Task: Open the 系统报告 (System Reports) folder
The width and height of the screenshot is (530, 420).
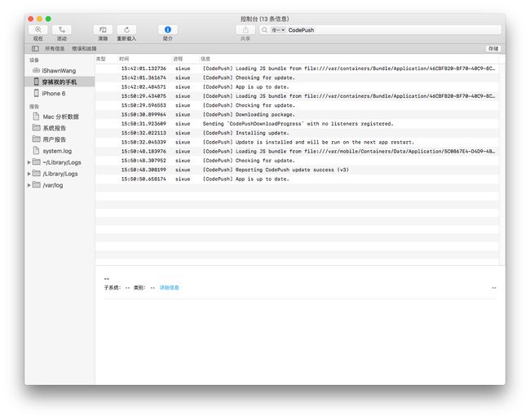Action: [x=60, y=128]
